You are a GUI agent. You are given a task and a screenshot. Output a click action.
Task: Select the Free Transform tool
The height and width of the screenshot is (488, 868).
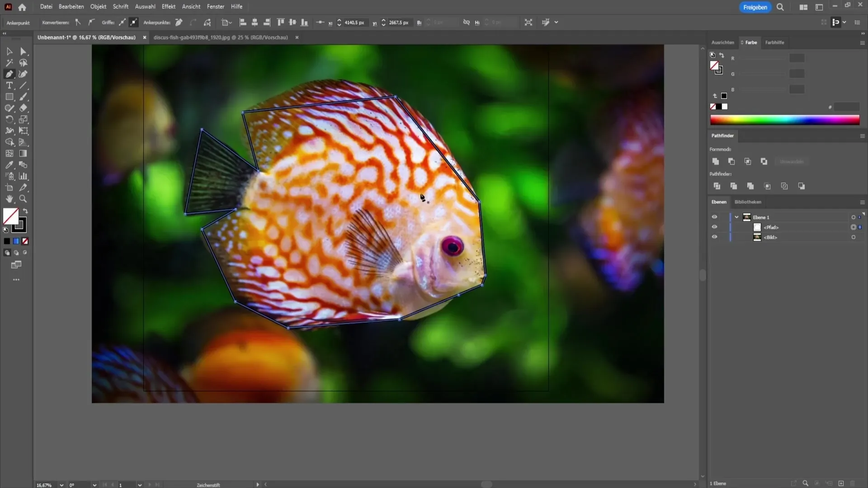pyautogui.click(x=24, y=131)
